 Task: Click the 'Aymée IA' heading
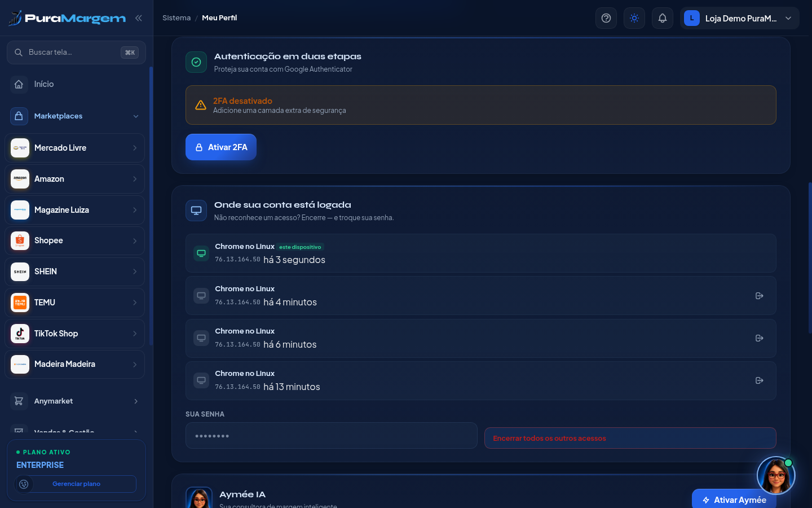(x=242, y=494)
